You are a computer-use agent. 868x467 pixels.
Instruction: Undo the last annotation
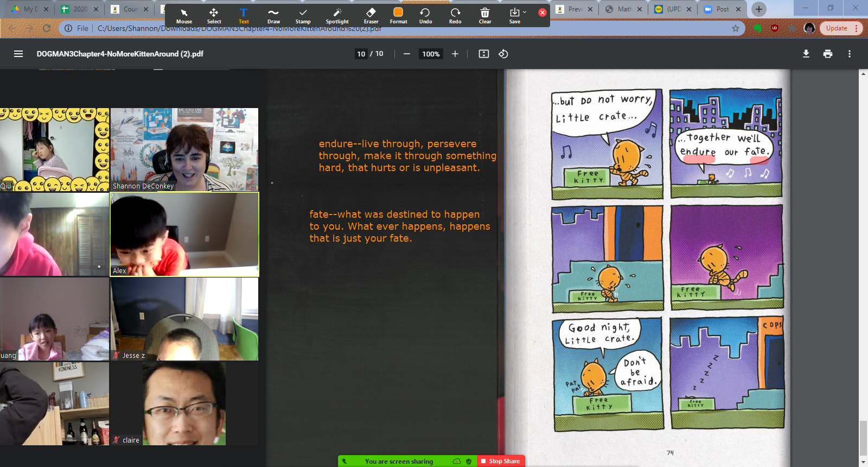425,16
